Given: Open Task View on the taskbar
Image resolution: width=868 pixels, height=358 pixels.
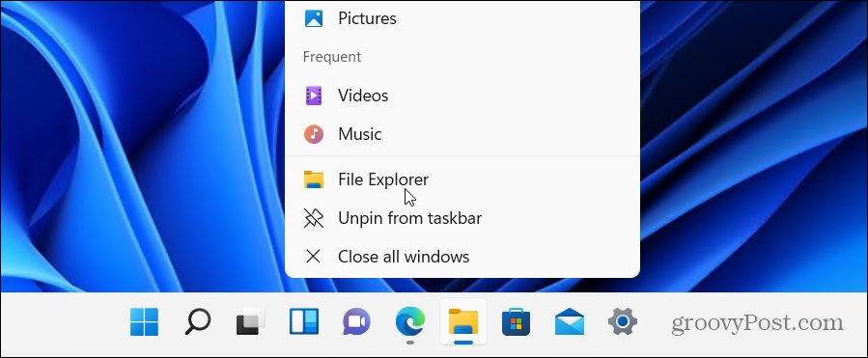Looking at the screenshot, I should [x=251, y=322].
